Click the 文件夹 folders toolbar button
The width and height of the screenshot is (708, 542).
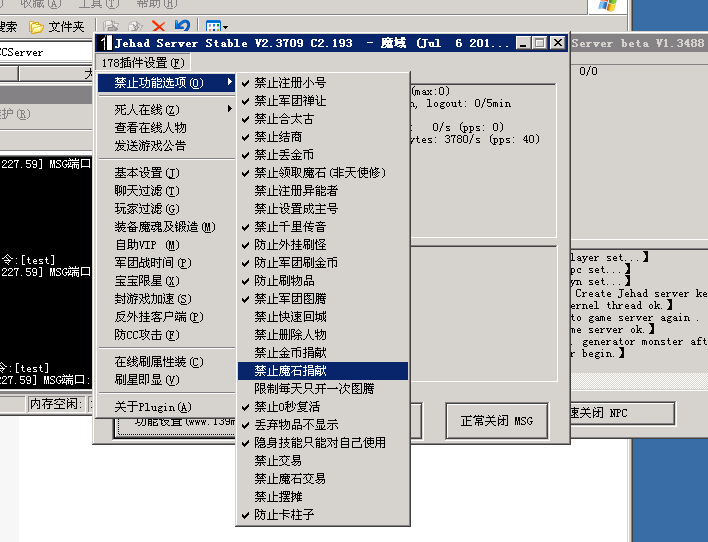(57, 26)
